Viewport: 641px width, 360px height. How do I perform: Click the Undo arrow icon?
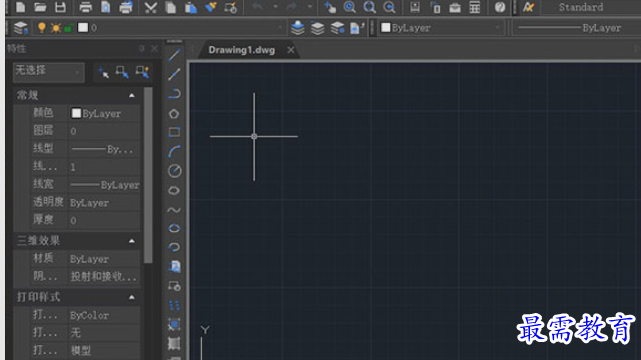coord(258,7)
